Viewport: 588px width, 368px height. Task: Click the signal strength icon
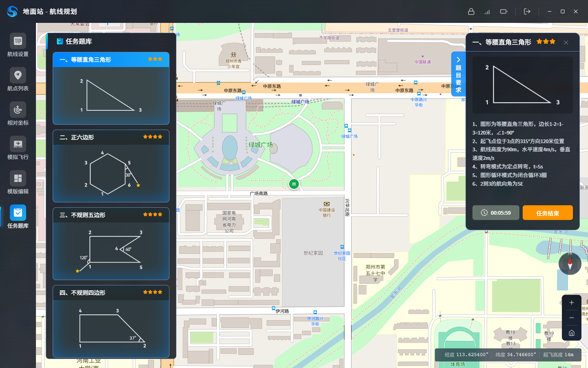pos(487,11)
